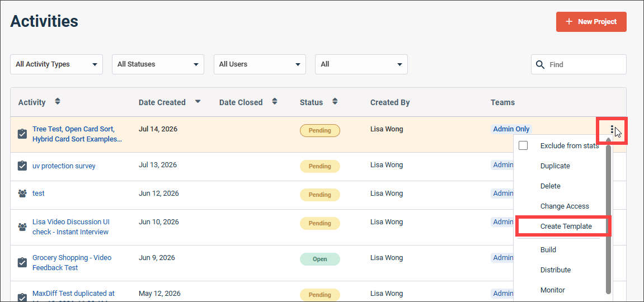Click the Activities page heading
The width and height of the screenshot is (644, 302).
pos(44,21)
